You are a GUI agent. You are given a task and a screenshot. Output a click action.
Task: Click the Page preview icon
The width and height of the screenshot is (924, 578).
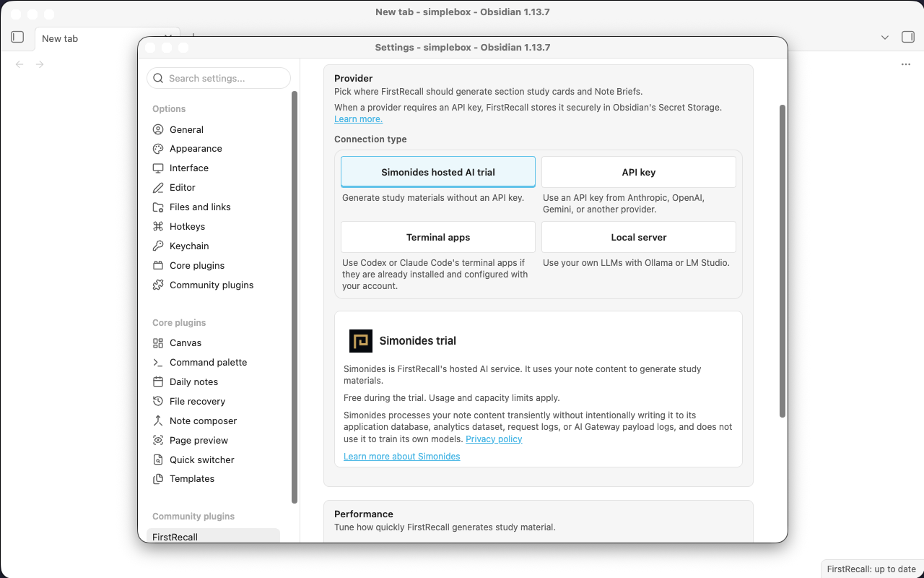coord(158,441)
